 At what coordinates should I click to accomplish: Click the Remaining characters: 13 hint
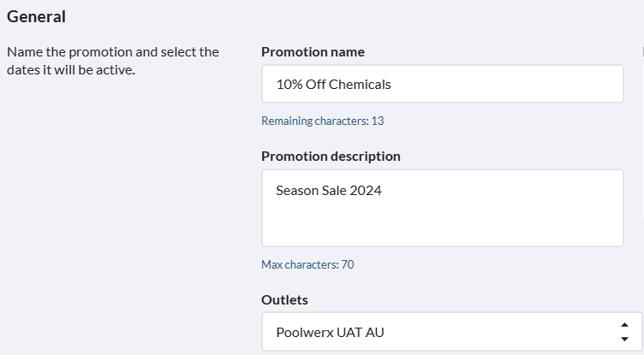pyautogui.click(x=322, y=121)
